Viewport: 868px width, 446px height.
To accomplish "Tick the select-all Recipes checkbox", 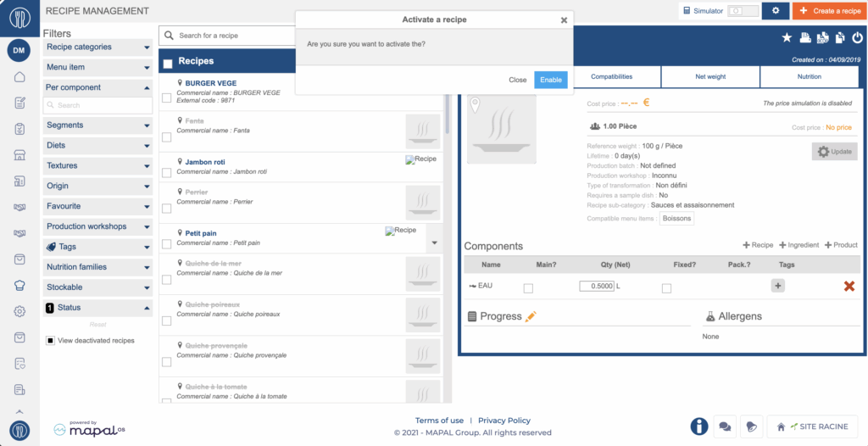I will 168,64.
